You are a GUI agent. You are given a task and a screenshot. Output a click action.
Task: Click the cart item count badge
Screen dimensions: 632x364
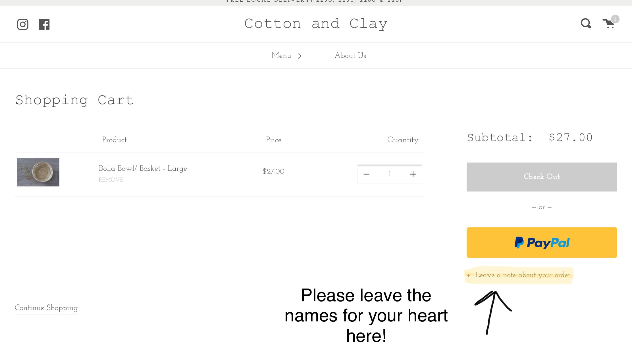615,19
